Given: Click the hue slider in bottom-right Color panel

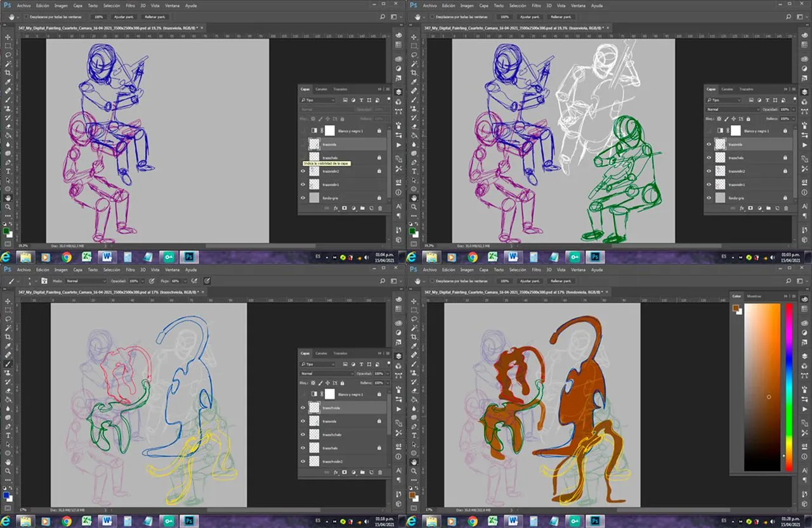Looking at the screenshot, I should point(789,387).
